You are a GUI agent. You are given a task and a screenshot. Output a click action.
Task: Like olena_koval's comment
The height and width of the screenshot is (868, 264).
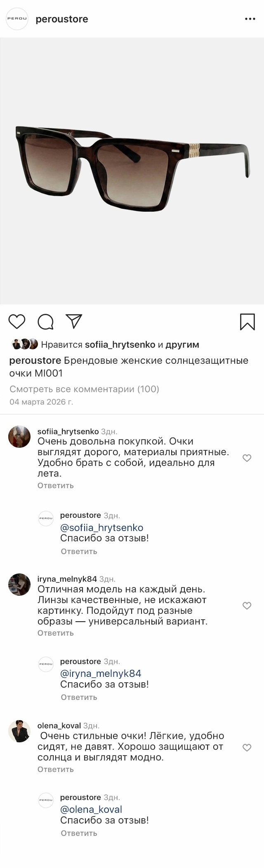(247, 747)
